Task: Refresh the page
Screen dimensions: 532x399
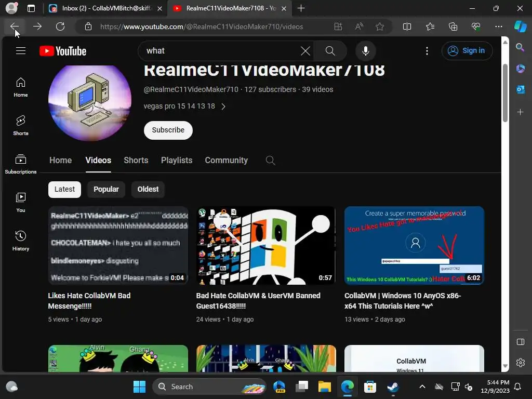Action: pyautogui.click(x=60, y=26)
